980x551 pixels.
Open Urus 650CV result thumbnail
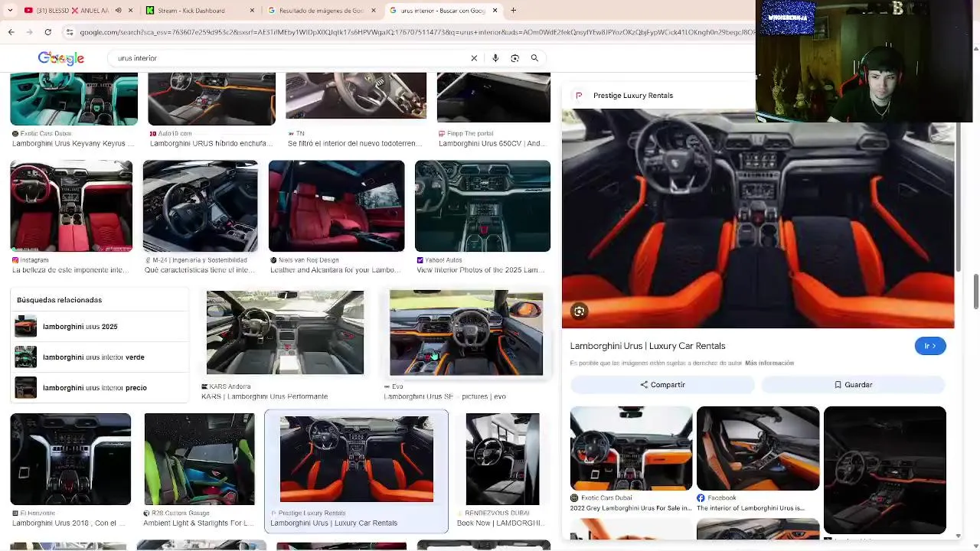(x=494, y=98)
